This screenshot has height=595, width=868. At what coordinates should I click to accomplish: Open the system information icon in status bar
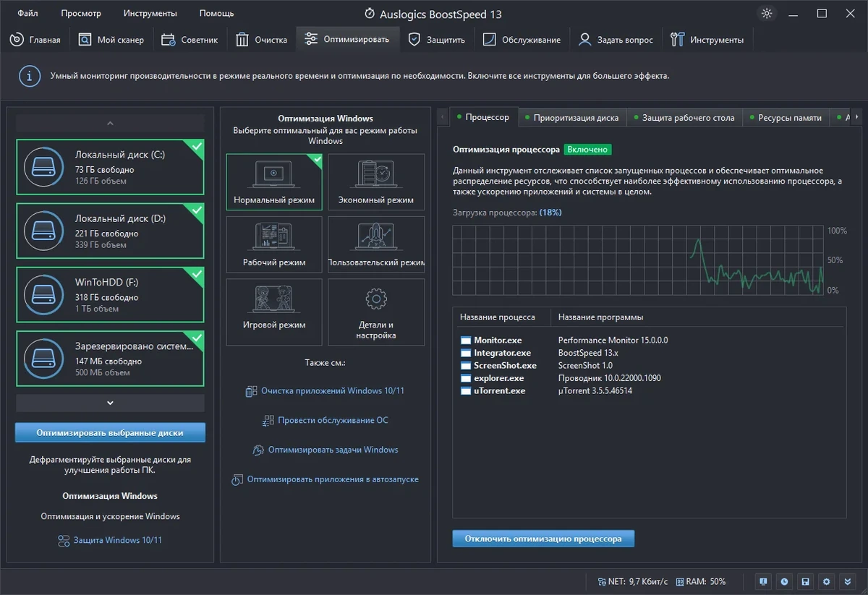[763, 581]
